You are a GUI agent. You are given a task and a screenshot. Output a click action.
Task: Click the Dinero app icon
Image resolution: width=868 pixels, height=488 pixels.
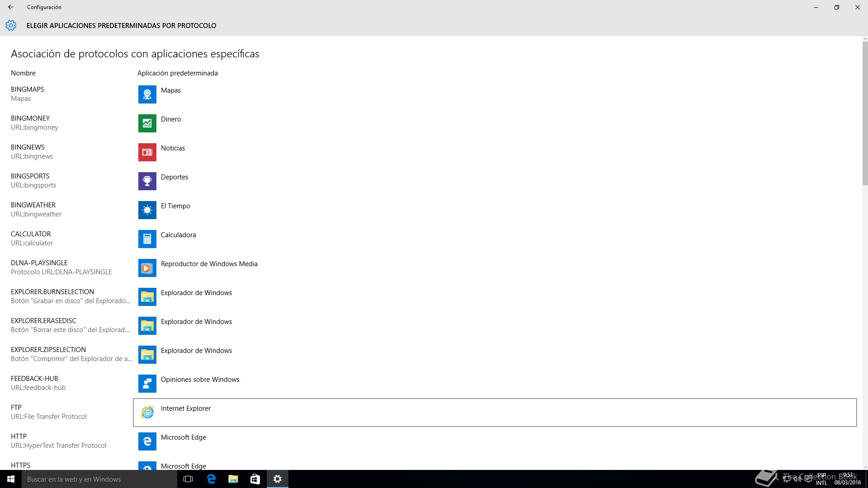click(147, 123)
